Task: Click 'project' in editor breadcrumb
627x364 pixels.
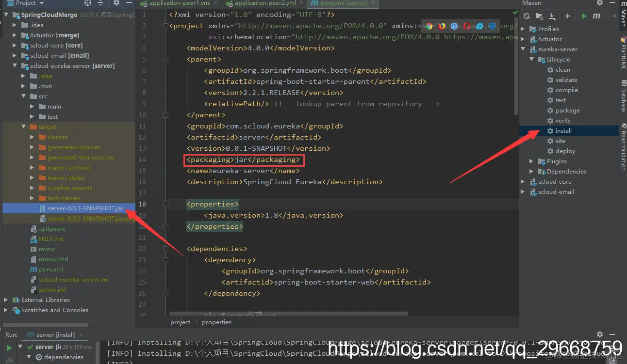Action: (181, 322)
